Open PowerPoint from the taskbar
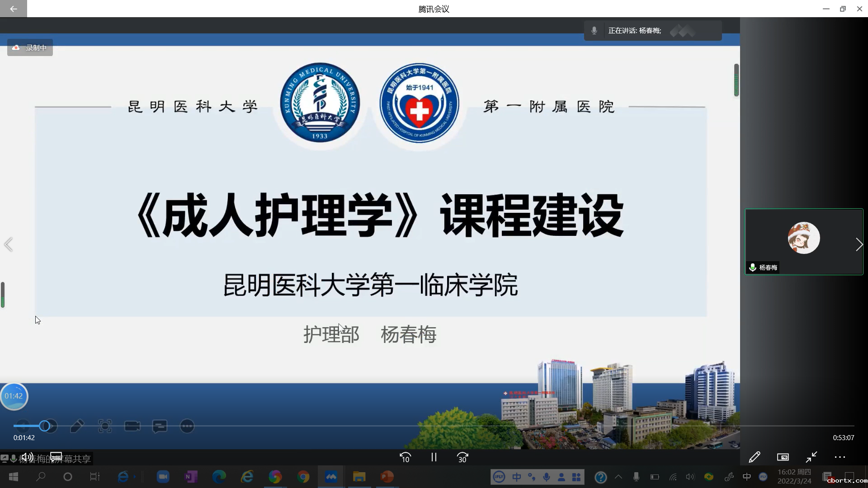 (387, 477)
